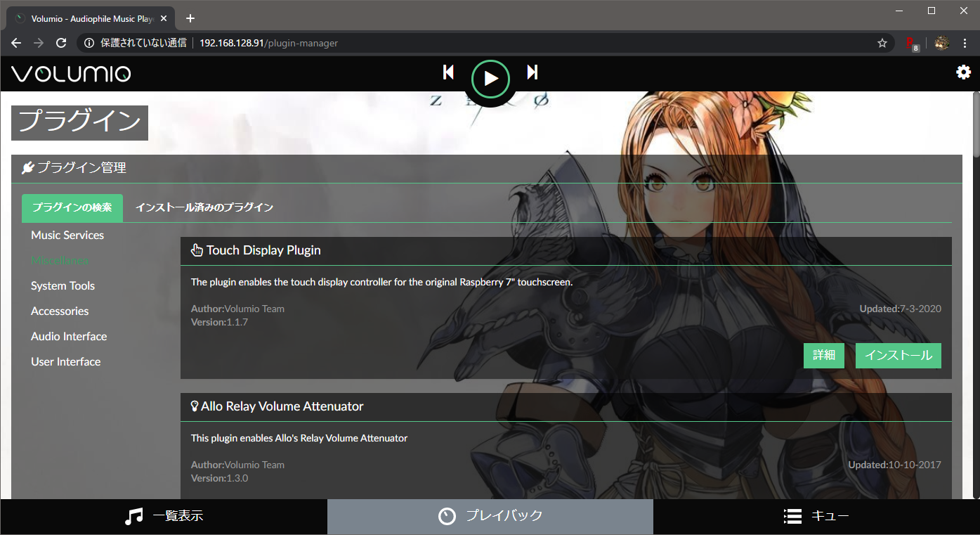Viewport: 980px width, 535px height.
Task: Switch to インストール済みのプラグイン tab
Action: coord(204,207)
